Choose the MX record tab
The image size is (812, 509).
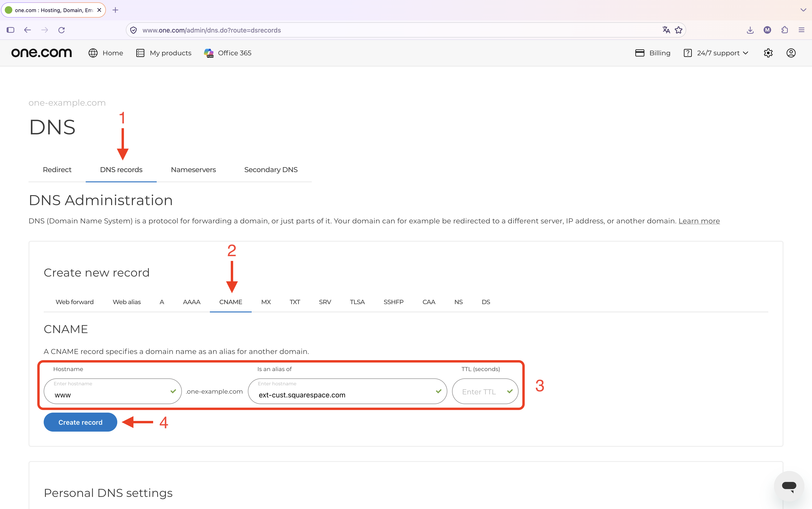(x=266, y=302)
